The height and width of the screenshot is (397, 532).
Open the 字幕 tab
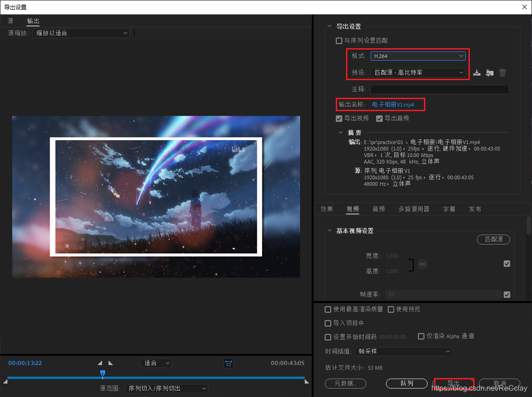(449, 209)
